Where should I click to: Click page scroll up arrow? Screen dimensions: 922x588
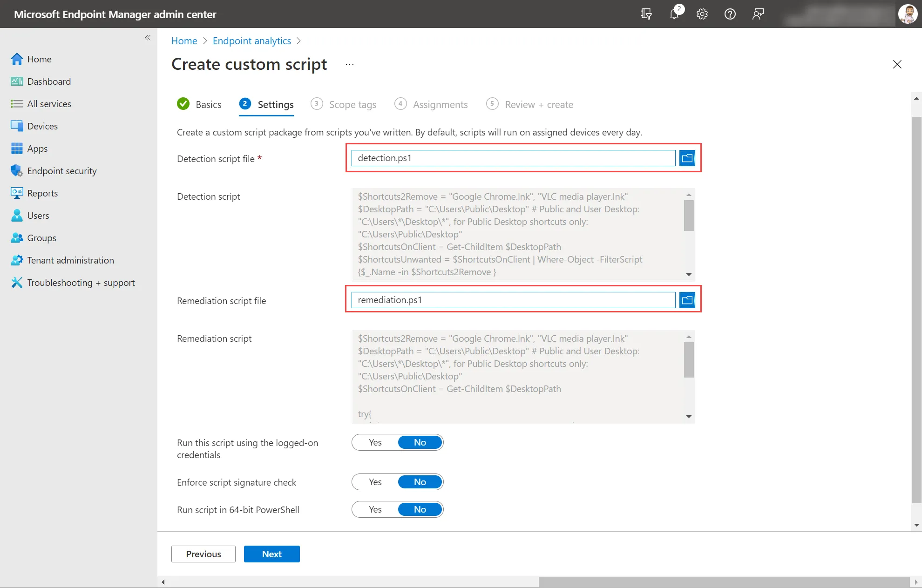[916, 98]
